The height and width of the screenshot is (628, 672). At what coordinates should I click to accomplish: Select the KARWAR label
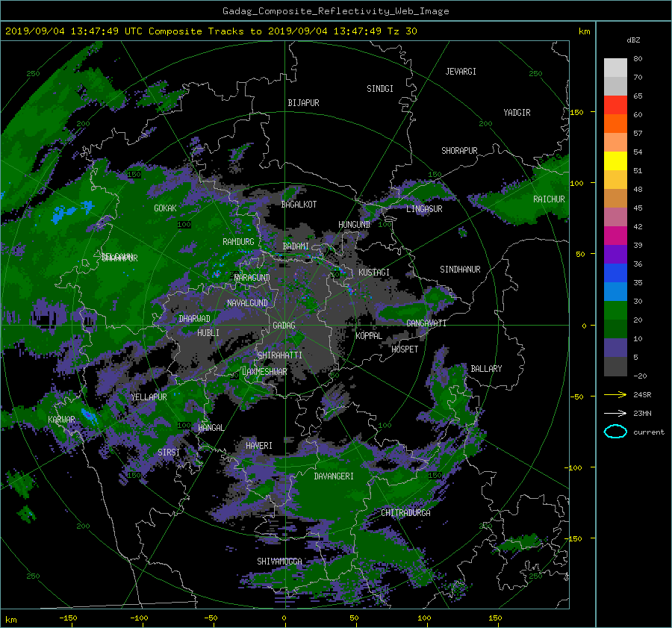coord(61,420)
